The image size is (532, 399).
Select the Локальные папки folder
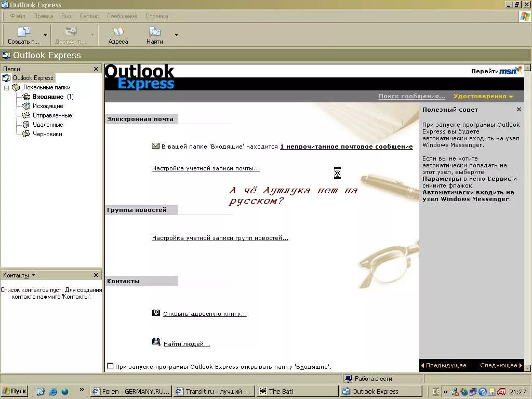46,87
